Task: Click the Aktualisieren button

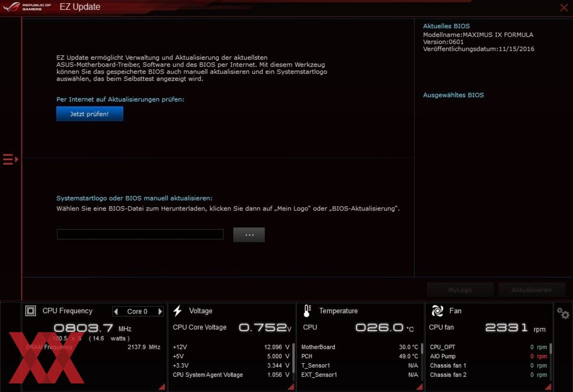Action: [531, 290]
